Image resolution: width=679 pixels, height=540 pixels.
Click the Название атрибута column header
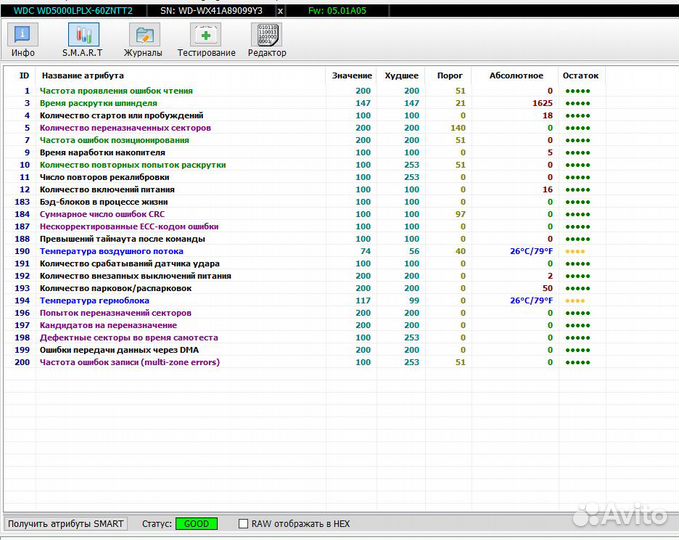pyautogui.click(x=82, y=75)
